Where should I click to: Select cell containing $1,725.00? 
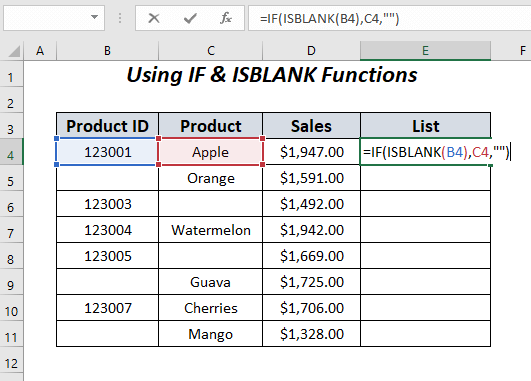pos(311,282)
